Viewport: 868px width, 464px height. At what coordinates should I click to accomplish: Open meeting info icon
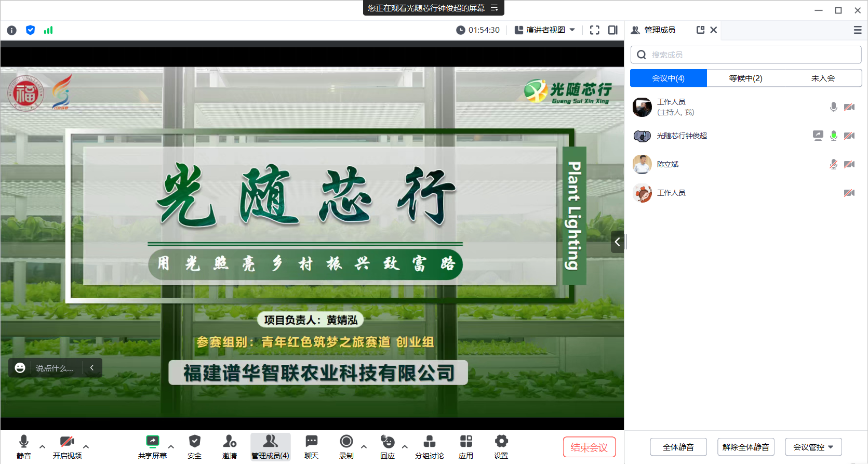tap(11, 30)
